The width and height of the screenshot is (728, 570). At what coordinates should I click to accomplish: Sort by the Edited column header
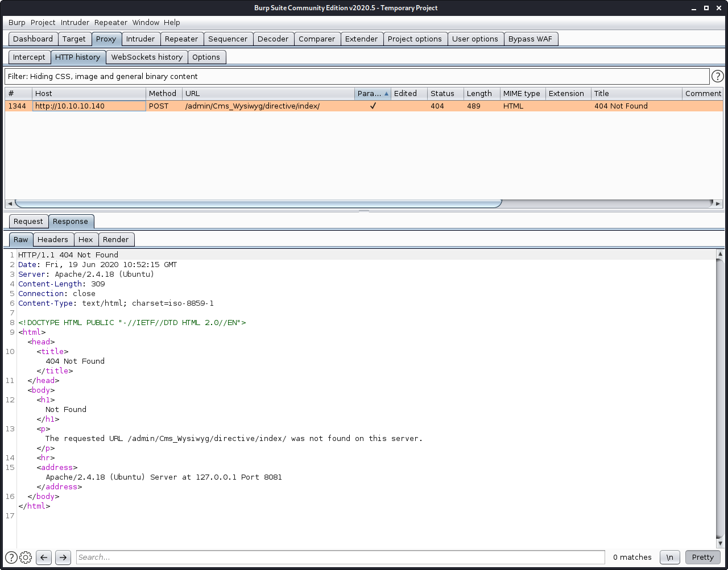pyautogui.click(x=409, y=94)
